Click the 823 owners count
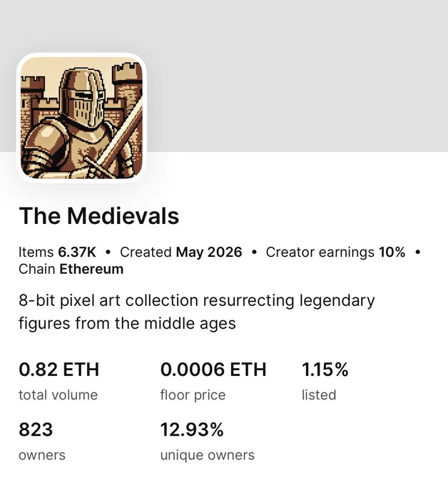 click(36, 429)
